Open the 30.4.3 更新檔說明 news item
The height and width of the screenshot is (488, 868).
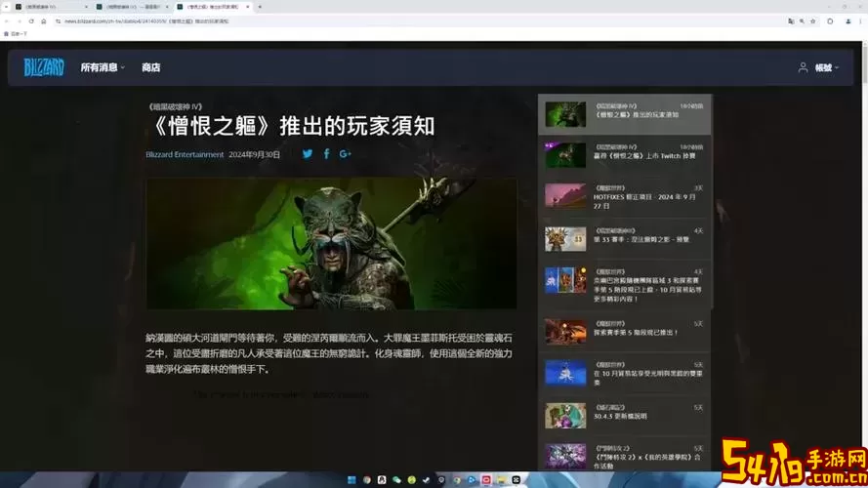[625, 416]
